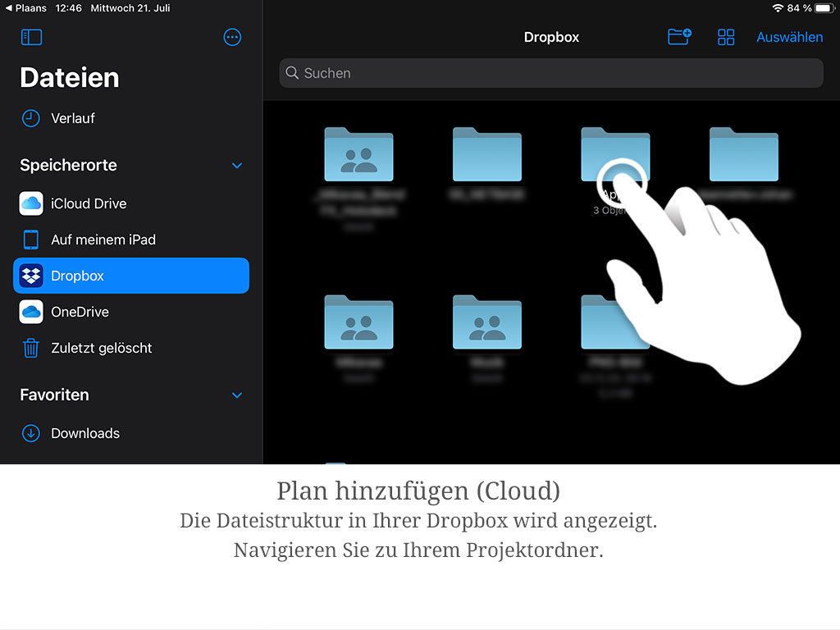Click the trash can icon
The image size is (840, 630).
31,348
